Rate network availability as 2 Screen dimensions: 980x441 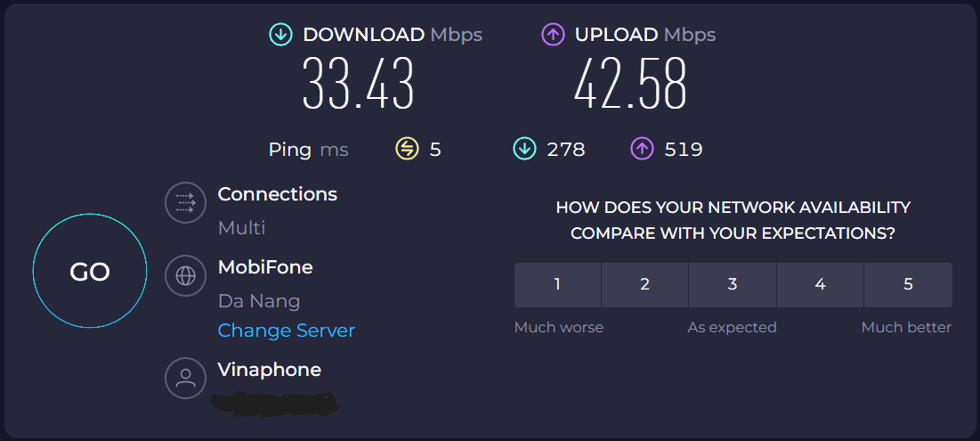[x=645, y=284]
